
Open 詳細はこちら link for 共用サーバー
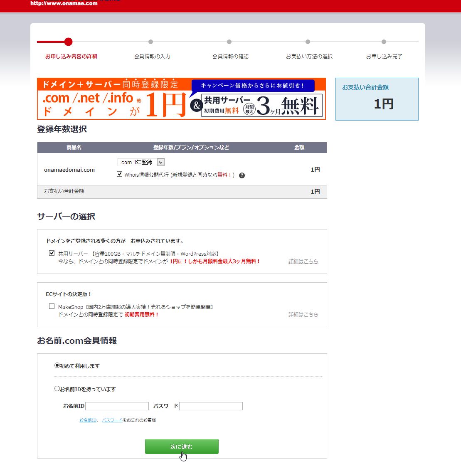click(303, 261)
